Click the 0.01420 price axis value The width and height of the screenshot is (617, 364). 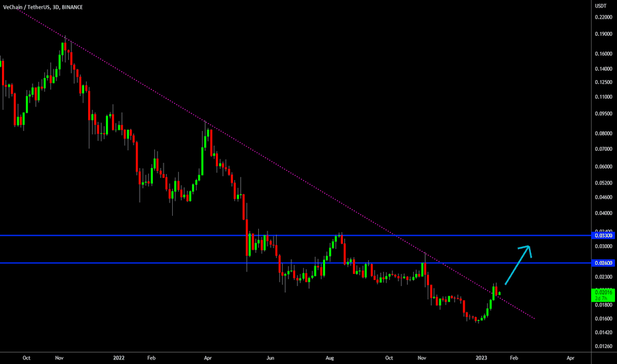pyautogui.click(x=604, y=332)
